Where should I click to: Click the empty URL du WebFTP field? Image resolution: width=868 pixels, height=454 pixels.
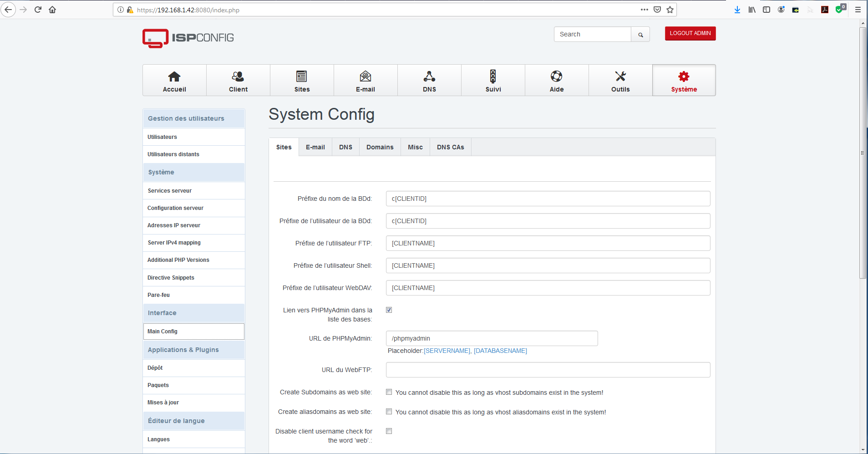point(548,370)
